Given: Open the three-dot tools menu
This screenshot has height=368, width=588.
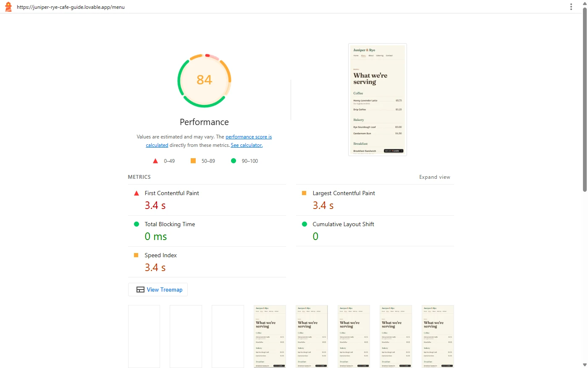Looking at the screenshot, I should [571, 7].
